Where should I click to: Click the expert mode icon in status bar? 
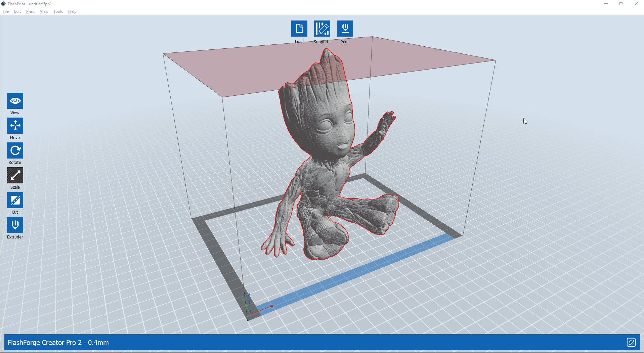click(632, 342)
